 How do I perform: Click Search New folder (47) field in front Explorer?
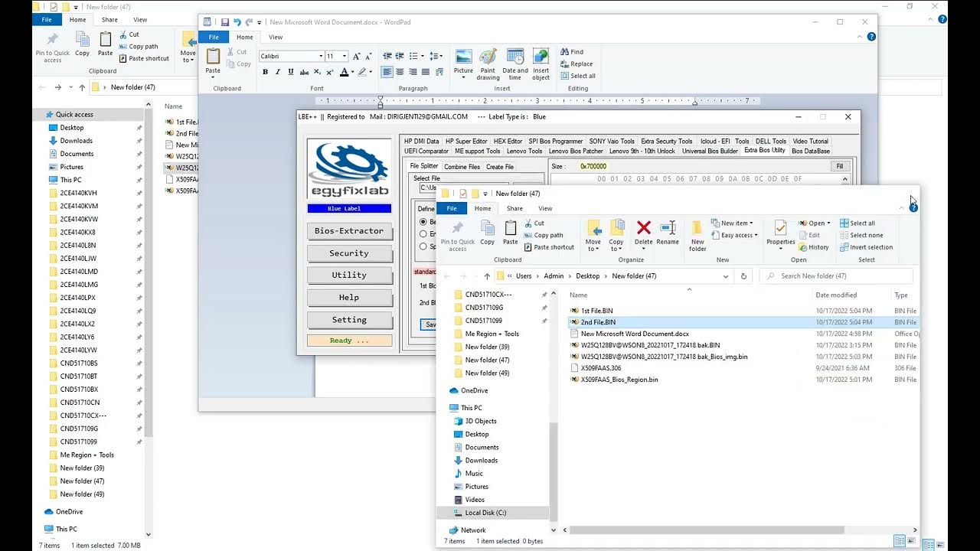click(836, 276)
